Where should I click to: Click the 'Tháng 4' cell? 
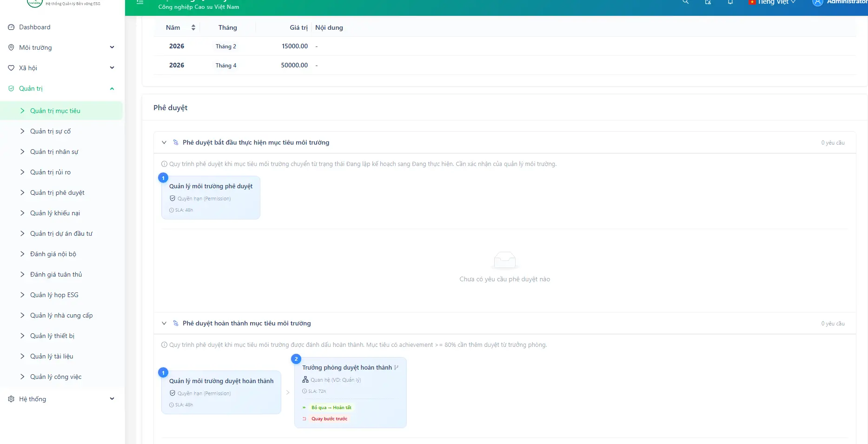click(226, 66)
